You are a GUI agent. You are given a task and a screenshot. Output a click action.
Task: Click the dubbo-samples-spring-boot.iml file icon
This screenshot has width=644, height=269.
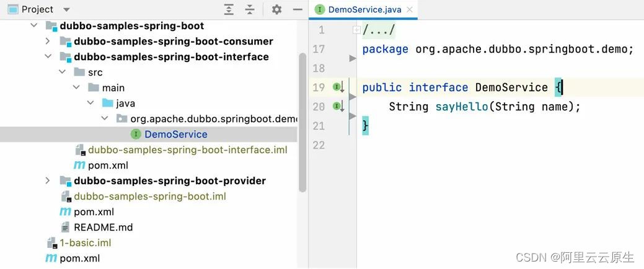pyautogui.click(x=66, y=196)
